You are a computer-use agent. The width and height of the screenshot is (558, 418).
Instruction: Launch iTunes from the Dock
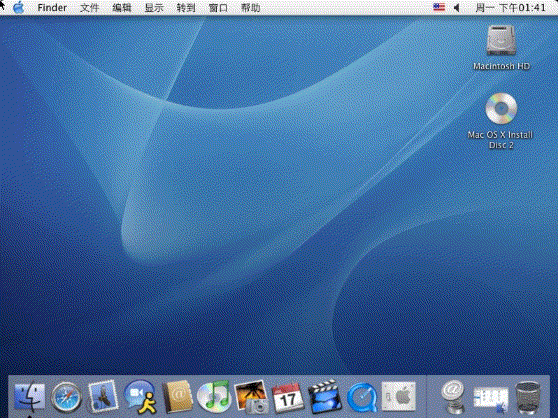(x=214, y=397)
